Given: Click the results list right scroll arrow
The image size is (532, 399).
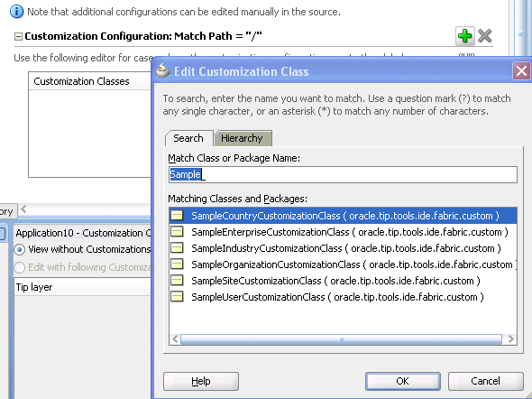Looking at the screenshot, I should 511,339.
